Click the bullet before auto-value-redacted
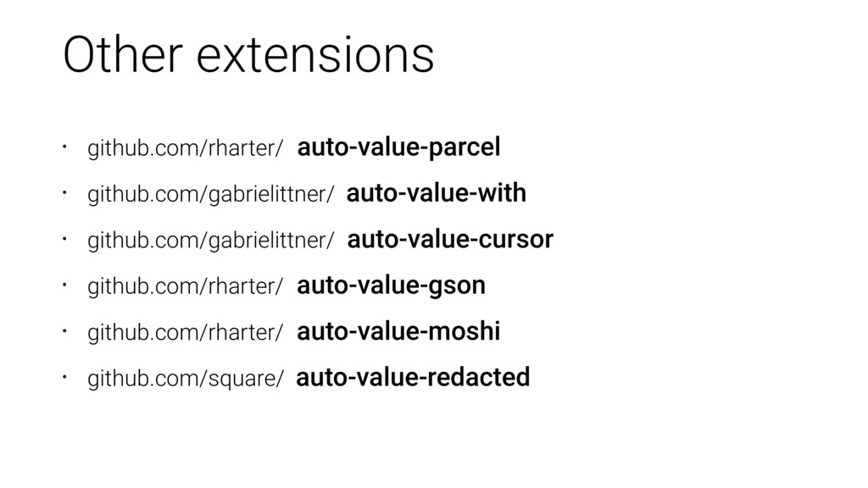This screenshot has height=488, width=868. coord(64,377)
